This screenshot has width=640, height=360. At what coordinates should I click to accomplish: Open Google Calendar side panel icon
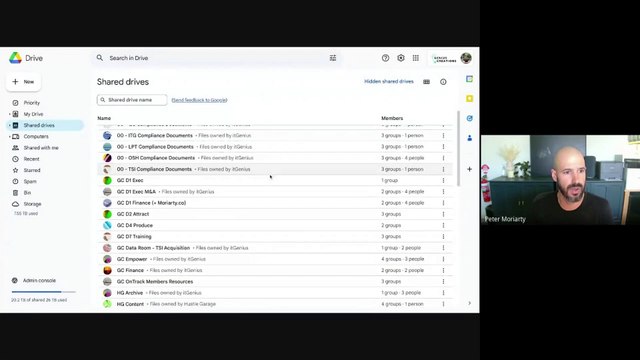469,79
